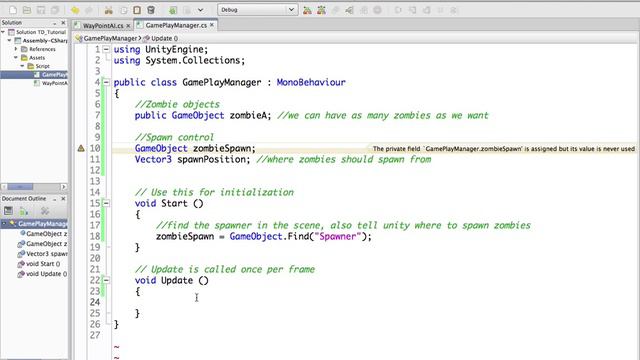Image resolution: width=640 pixels, height=360 pixels.
Task: Click "spawnPosition" on line 11
Action: tap(211, 159)
